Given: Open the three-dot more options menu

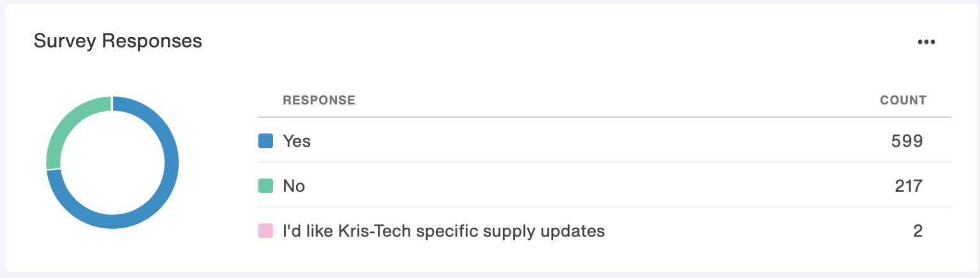Looking at the screenshot, I should coord(926,42).
